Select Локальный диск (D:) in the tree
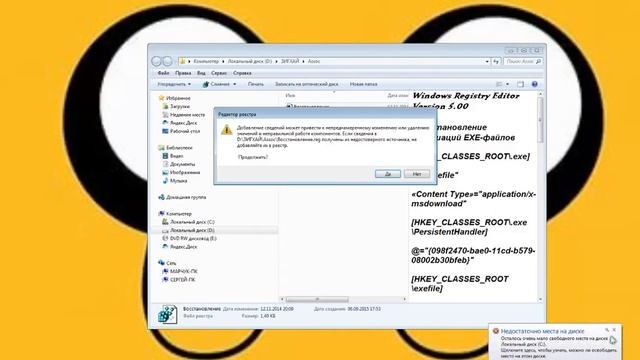This screenshot has width=640, height=360. point(192,230)
